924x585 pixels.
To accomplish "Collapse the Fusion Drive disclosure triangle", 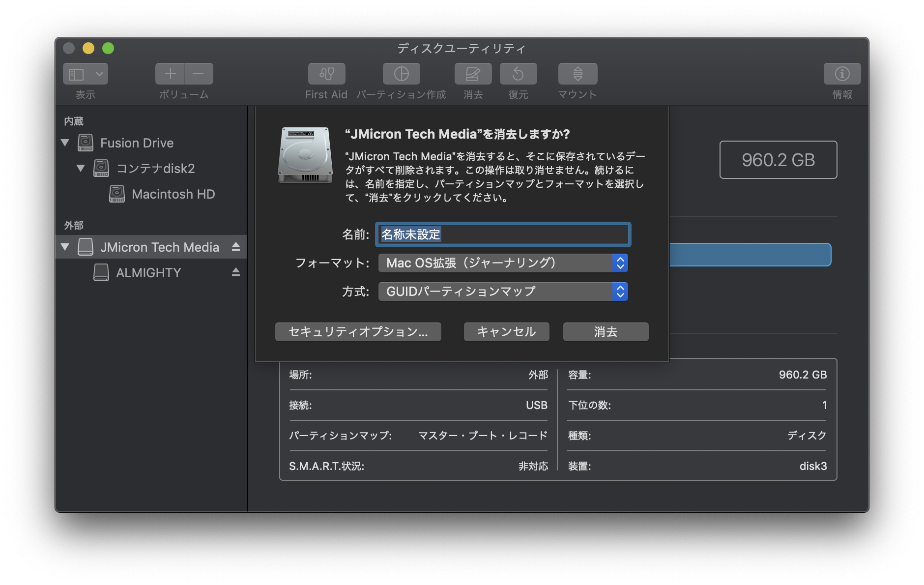I will click(x=65, y=143).
